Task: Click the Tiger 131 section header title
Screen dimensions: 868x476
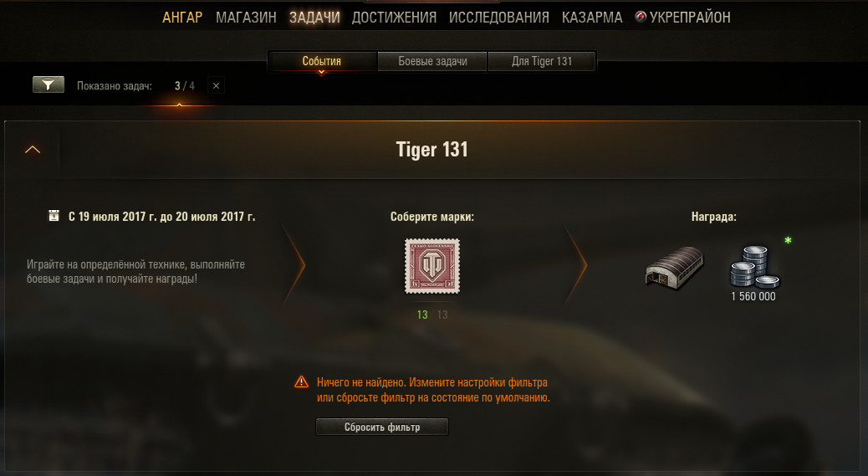Action: pos(432,150)
